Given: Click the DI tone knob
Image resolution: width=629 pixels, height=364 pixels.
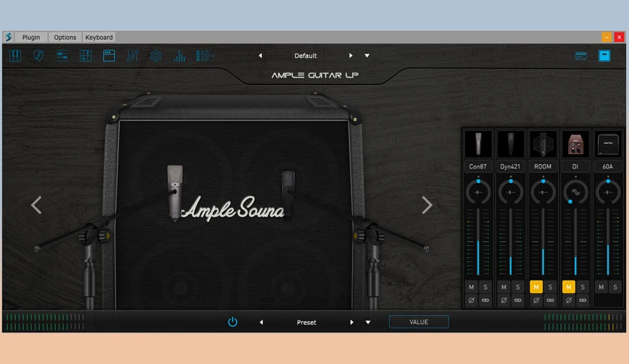Looking at the screenshot, I should click(x=576, y=192).
